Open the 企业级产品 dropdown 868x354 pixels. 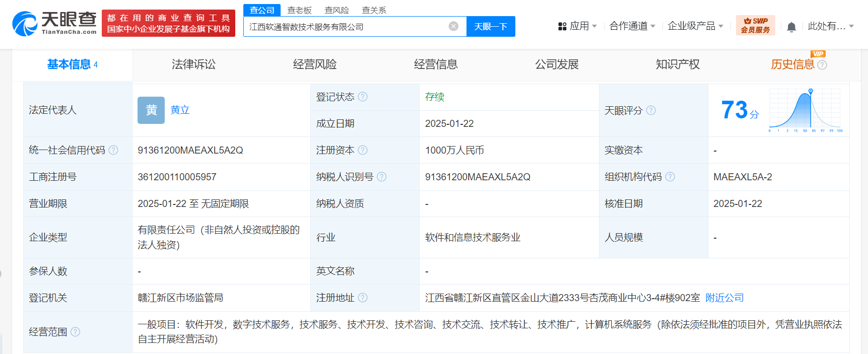[695, 26]
